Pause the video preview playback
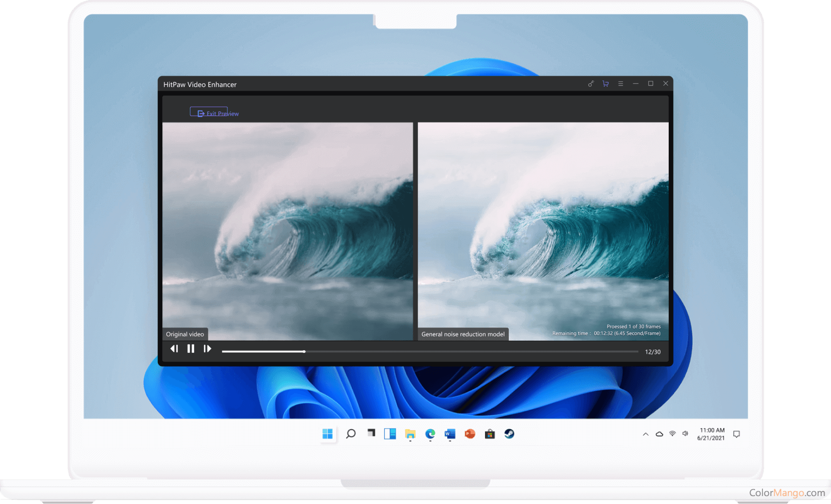The height and width of the screenshot is (504, 831). [191, 349]
